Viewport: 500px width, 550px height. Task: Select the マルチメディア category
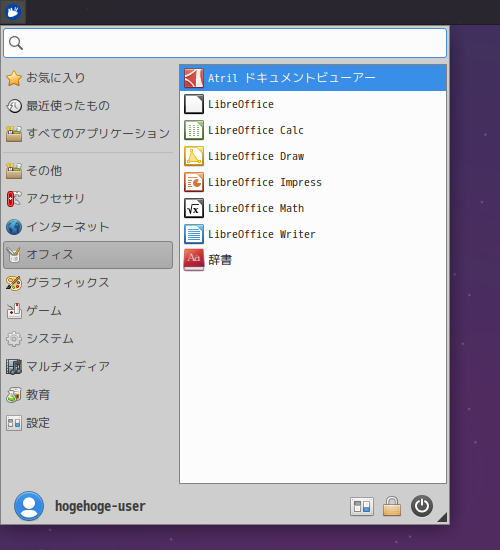tap(88, 367)
